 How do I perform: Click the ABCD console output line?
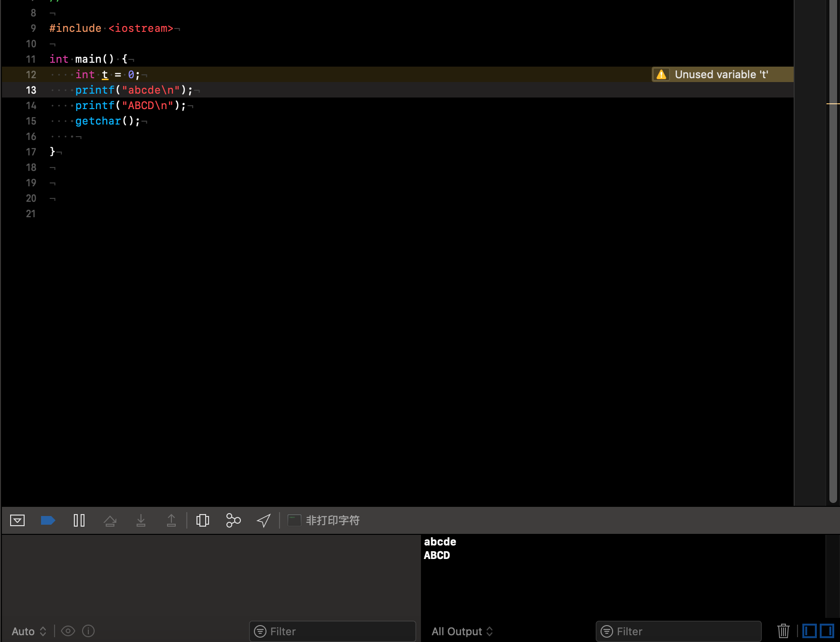(437, 555)
